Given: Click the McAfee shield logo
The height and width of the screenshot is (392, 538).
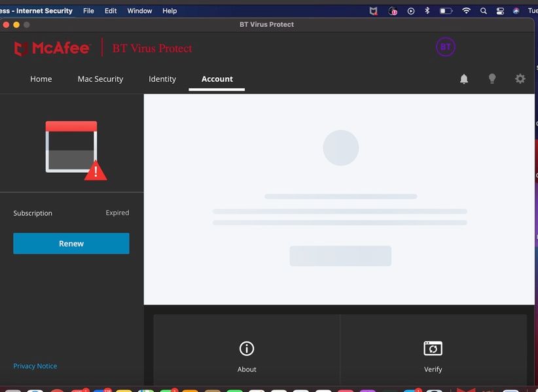Looking at the screenshot, I should [21, 48].
